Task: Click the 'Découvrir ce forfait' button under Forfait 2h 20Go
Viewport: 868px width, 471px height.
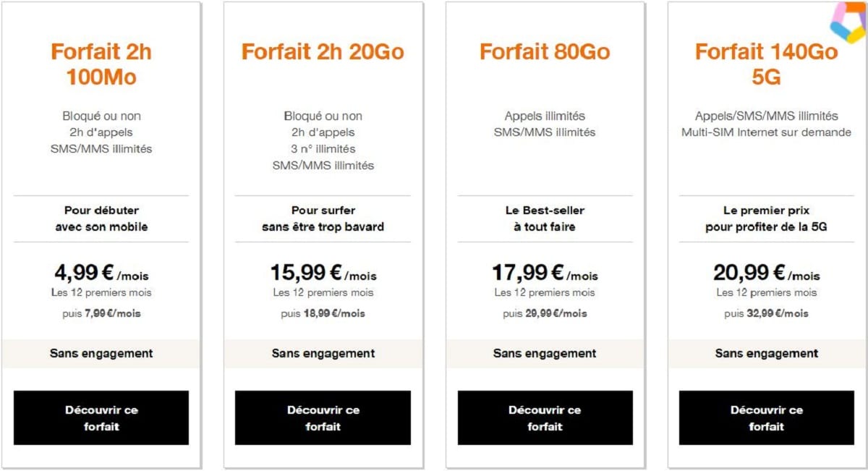Action: (x=323, y=417)
